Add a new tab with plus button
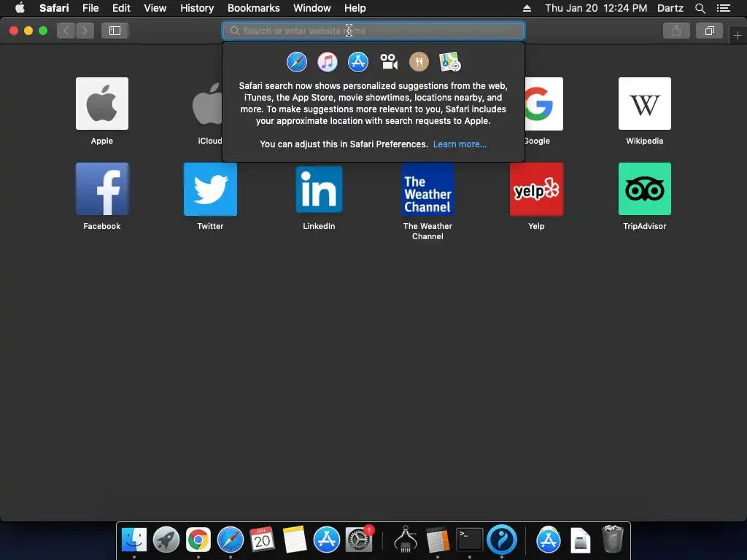This screenshot has height=560, width=747. [x=738, y=35]
